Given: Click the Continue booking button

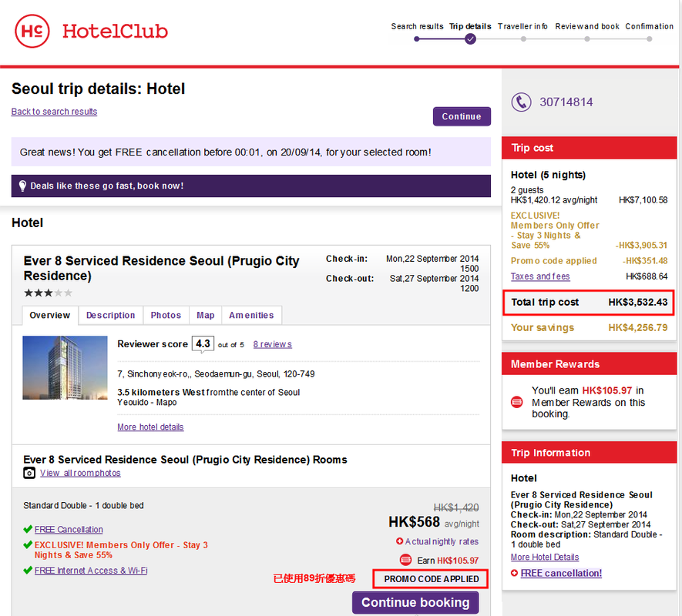Looking at the screenshot, I should (x=415, y=602).
